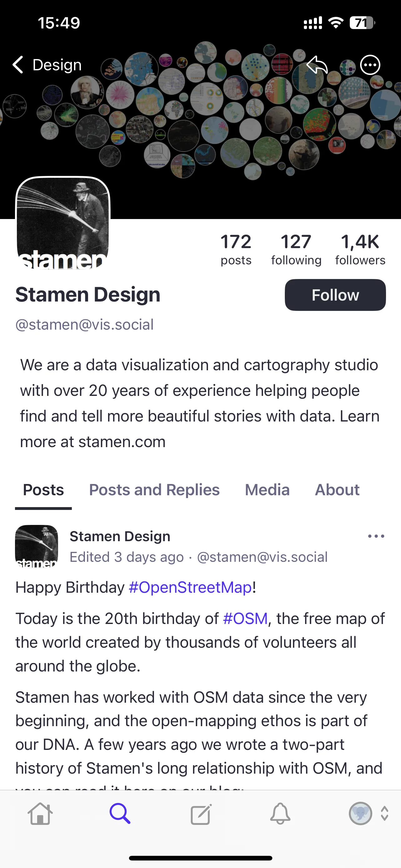View the 1,4K followers list

[x=360, y=249]
